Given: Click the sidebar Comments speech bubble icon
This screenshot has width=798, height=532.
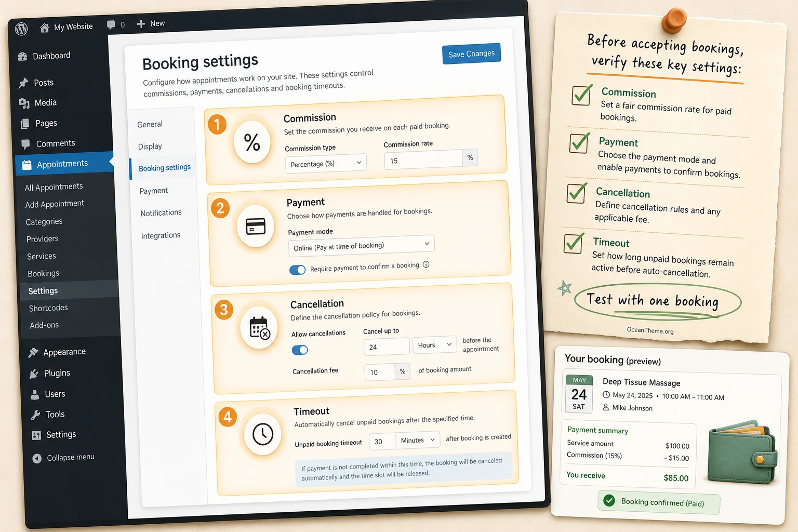Looking at the screenshot, I should pos(25,144).
